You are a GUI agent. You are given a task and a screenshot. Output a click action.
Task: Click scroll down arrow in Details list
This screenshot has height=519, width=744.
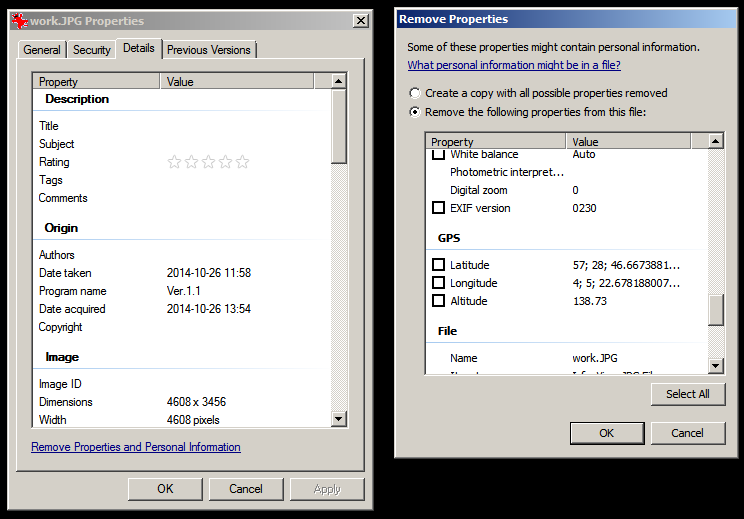[338, 418]
